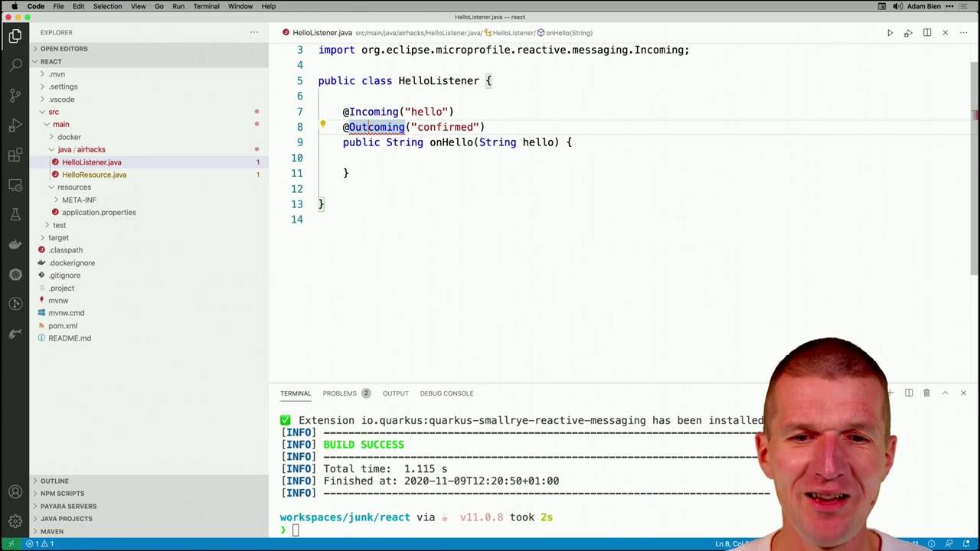Viewport: 980px width, 551px height.
Task: Close the terminal panel
Action: point(963,393)
